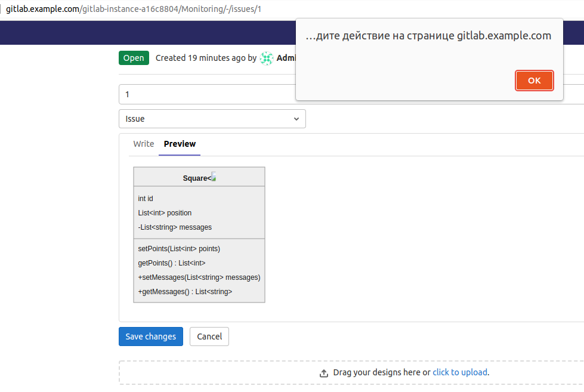Click the +getMessages() method in diagram
Image resolution: width=584 pixels, height=392 pixels.
coord(185,292)
